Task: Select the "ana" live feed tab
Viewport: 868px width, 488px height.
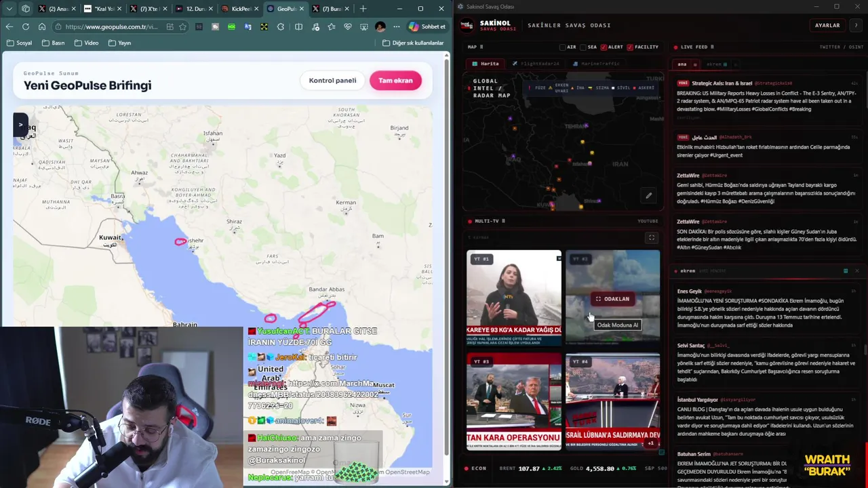Action: [x=682, y=64]
